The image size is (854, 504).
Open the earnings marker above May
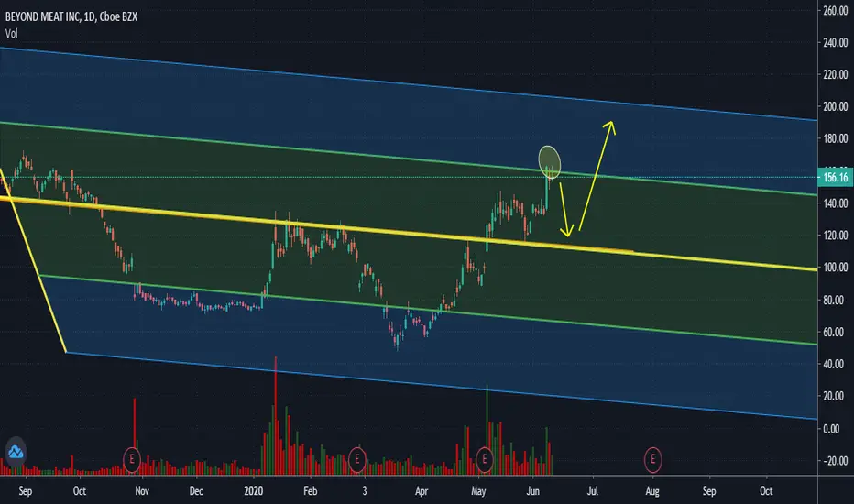point(484,459)
